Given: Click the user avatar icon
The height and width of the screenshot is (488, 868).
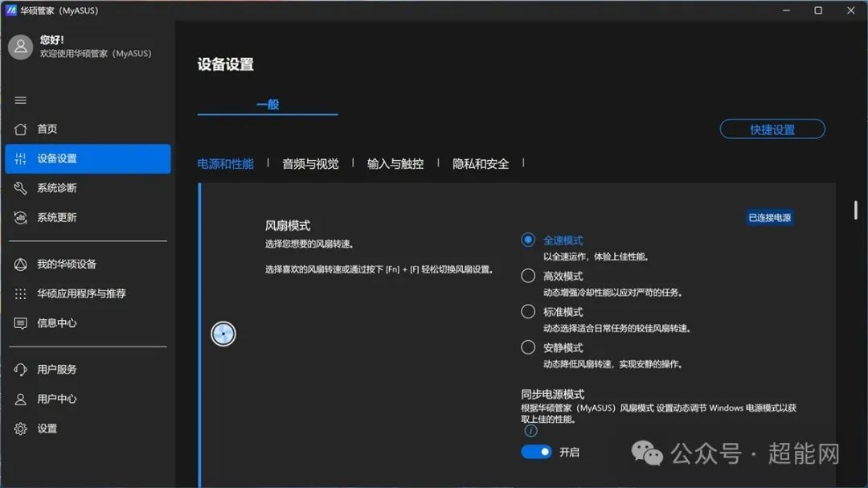Looking at the screenshot, I should pyautogui.click(x=20, y=47).
